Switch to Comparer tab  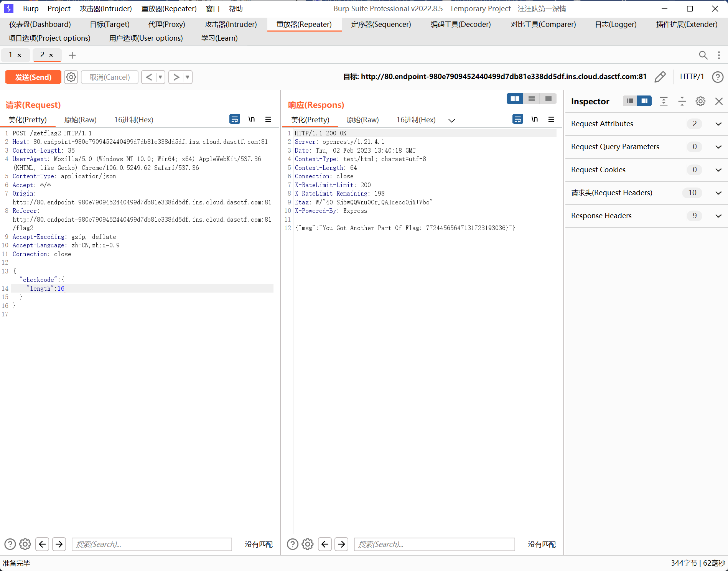tap(543, 25)
